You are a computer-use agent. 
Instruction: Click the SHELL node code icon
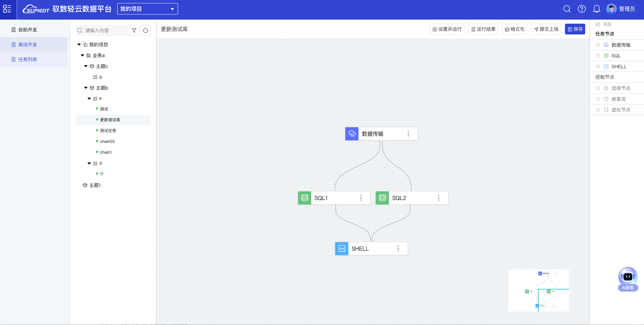[342, 249]
